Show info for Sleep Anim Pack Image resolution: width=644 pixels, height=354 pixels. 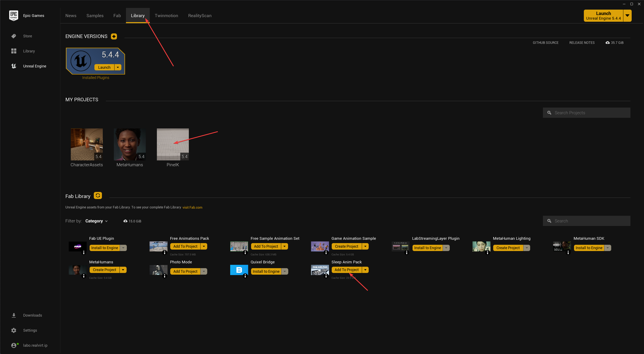(x=326, y=276)
